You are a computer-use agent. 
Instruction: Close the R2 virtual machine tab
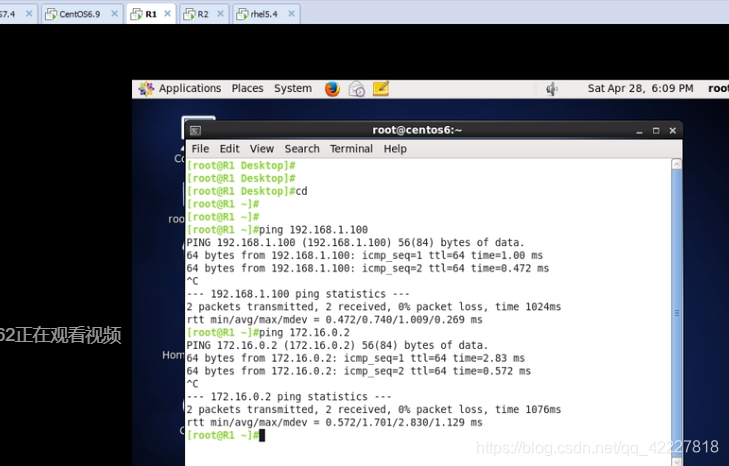[x=220, y=13]
